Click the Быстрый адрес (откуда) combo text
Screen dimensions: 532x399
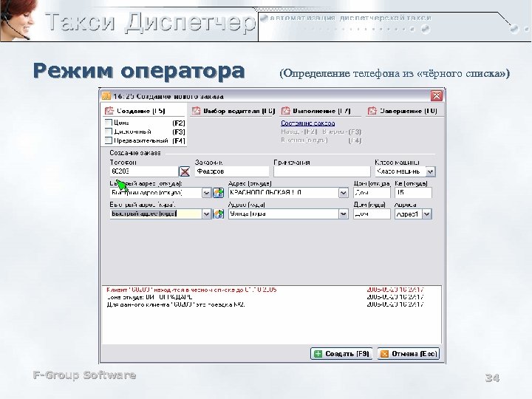[x=156, y=193]
